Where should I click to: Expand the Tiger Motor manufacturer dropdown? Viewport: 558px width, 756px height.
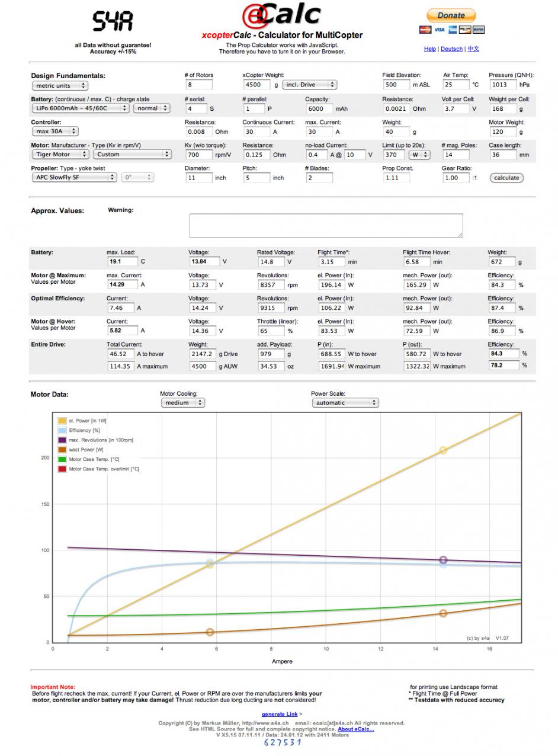pos(60,155)
